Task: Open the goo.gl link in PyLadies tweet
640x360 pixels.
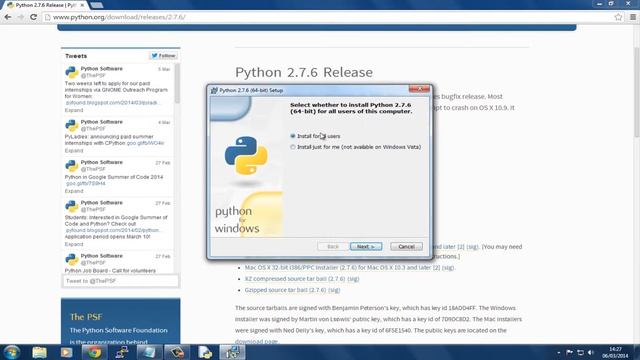Action: (145, 143)
